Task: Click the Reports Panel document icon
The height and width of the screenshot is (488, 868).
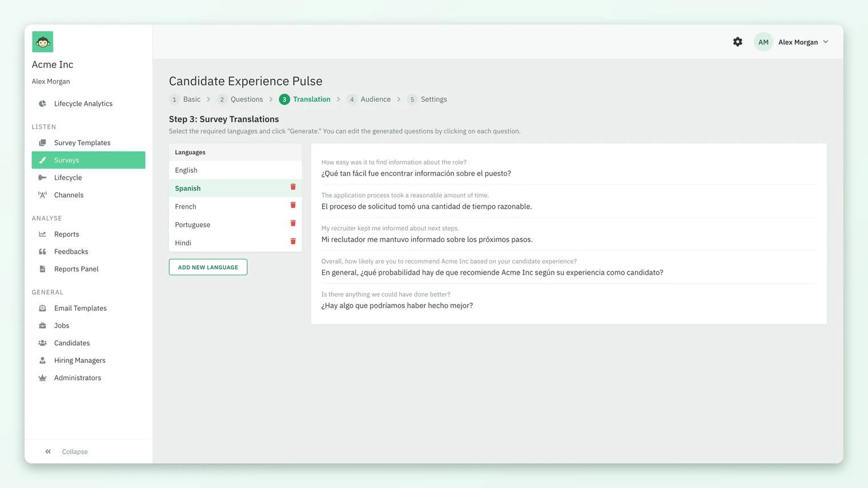Action: pyautogui.click(x=42, y=269)
